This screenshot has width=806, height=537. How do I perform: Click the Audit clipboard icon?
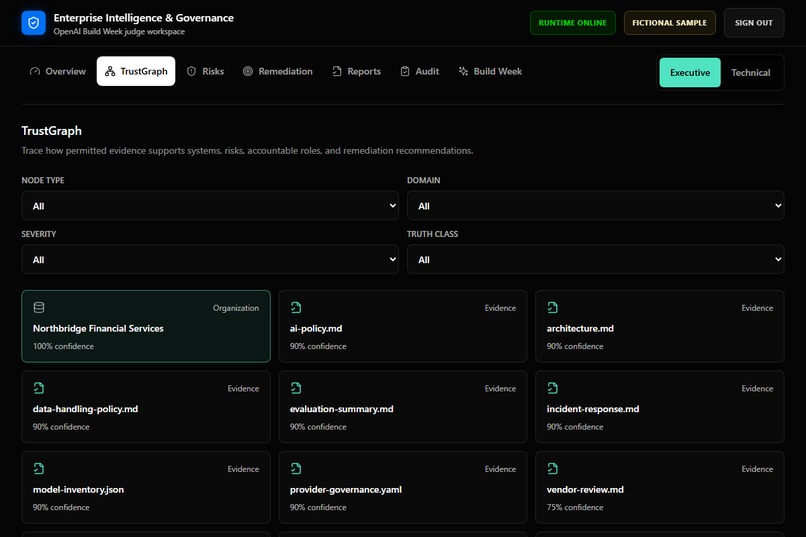(405, 71)
